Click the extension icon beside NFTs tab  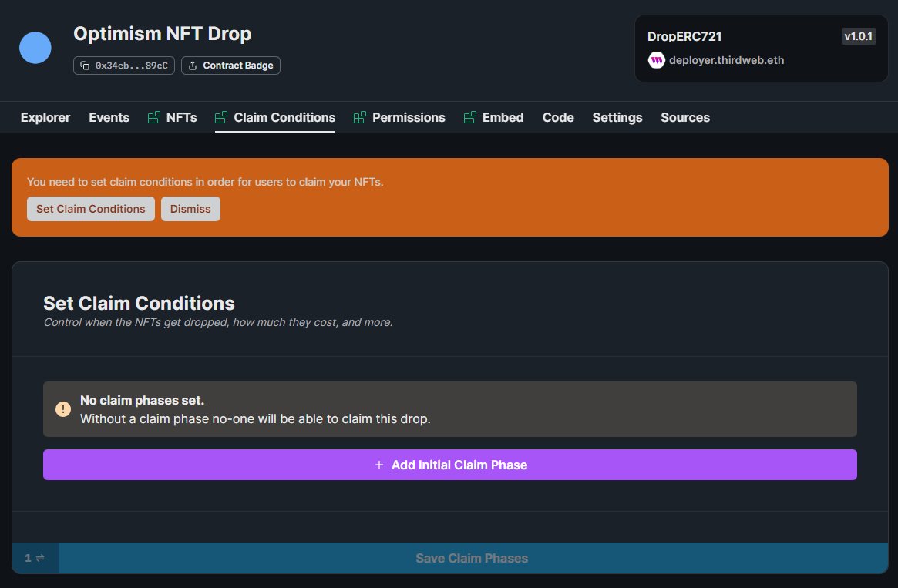click(x=153, y=117)
